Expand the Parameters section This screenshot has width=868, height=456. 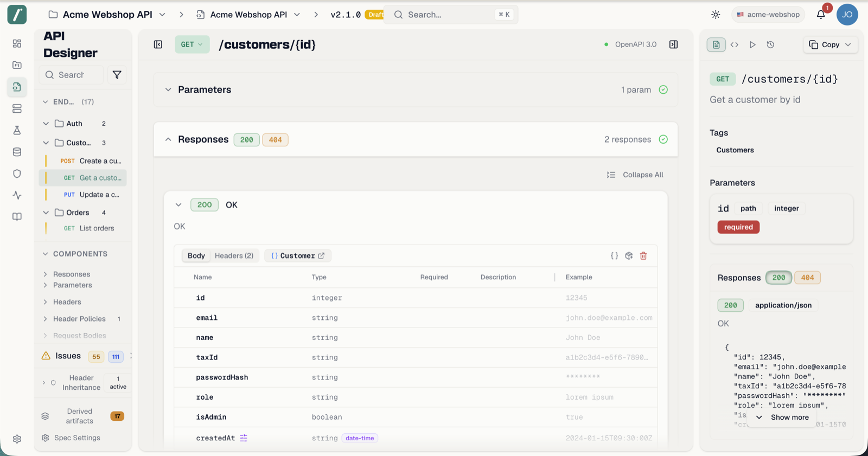click(x=416, y=89)
